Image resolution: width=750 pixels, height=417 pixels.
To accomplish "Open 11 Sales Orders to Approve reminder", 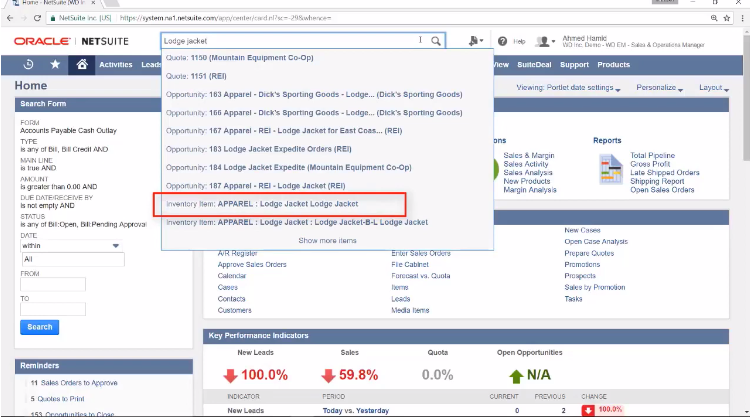I will pos(74,383).
